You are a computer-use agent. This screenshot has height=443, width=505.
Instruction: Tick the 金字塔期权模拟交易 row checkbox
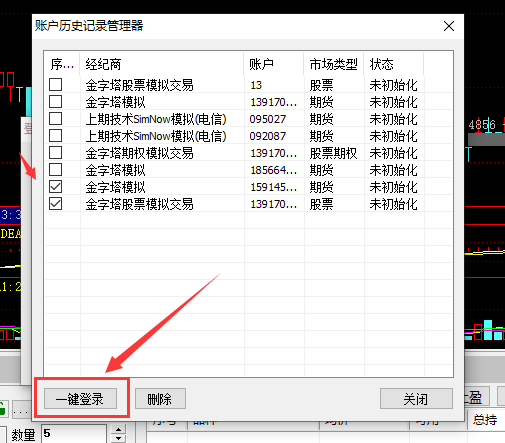pos(55,153)
